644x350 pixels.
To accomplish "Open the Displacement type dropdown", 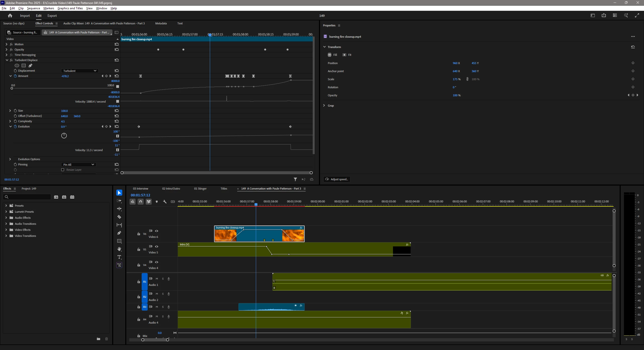I will point(79,71).
